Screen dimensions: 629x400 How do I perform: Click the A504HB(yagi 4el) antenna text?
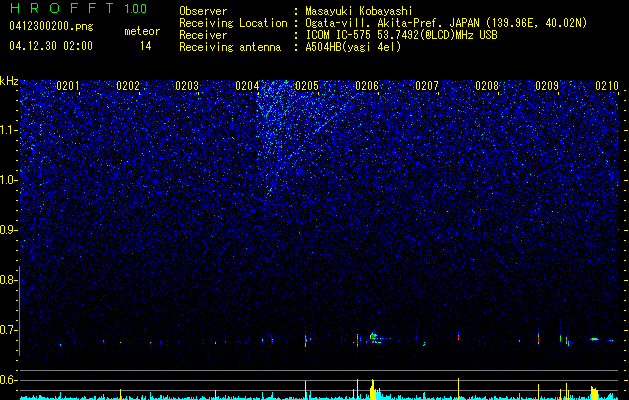click(353, 47)
